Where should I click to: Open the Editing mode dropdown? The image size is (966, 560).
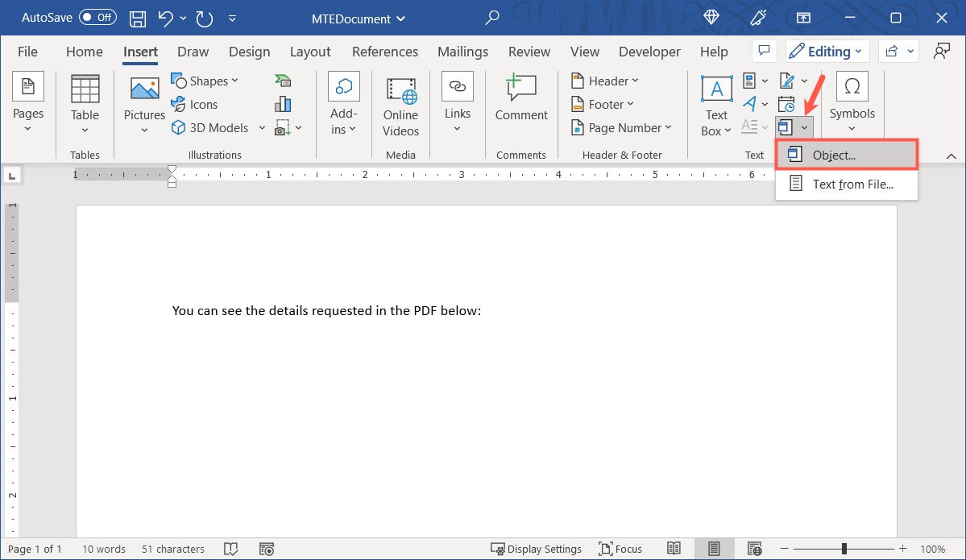pos(827,51)
